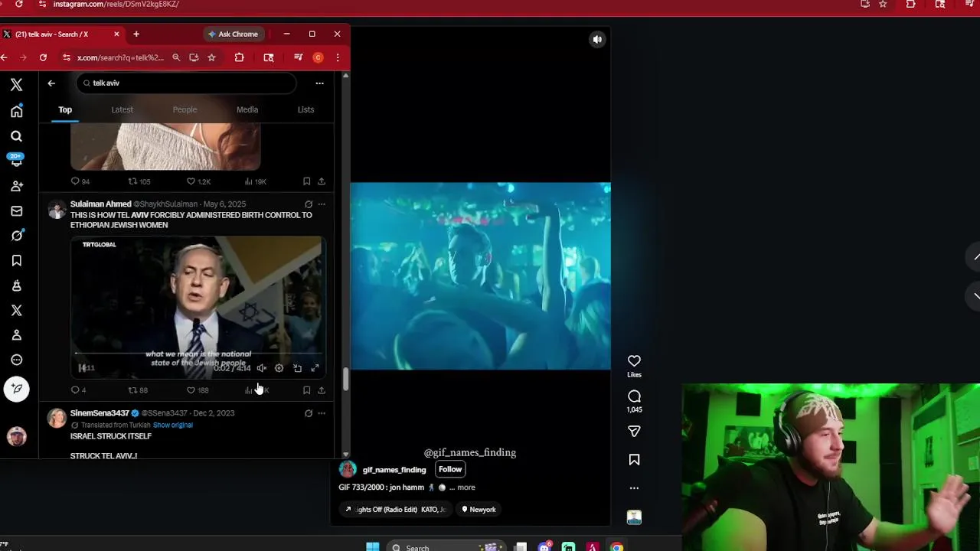Viewport: 980px width, 551px height.
Task: Switch to the People tab
Action: click(x=185, y=109)
